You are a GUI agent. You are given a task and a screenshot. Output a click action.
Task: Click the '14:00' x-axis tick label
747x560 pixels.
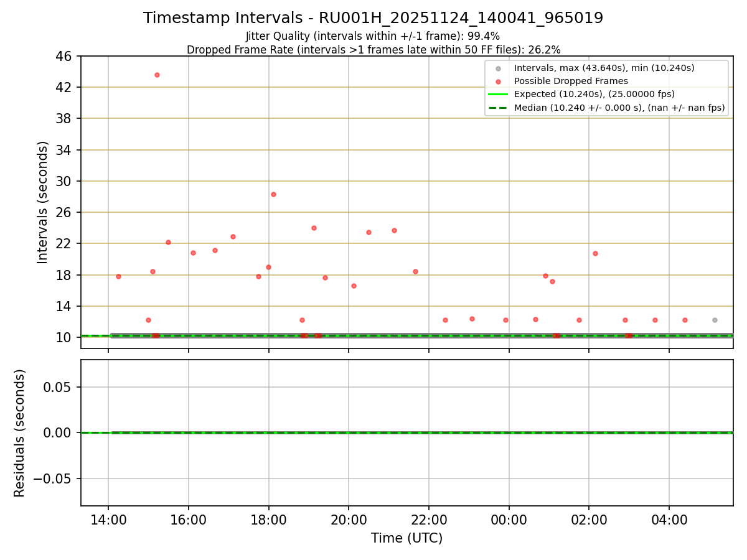pyautogui.click(x=108, y=519)
